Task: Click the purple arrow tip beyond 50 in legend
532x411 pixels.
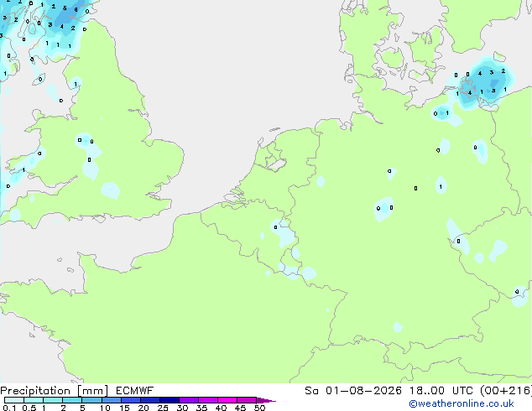Action: tap(266, 400)
